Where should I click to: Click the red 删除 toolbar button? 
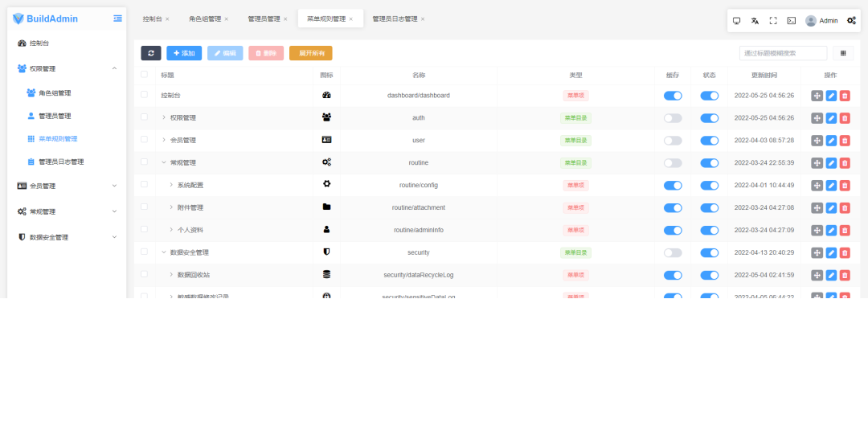[x=266, y=53]
